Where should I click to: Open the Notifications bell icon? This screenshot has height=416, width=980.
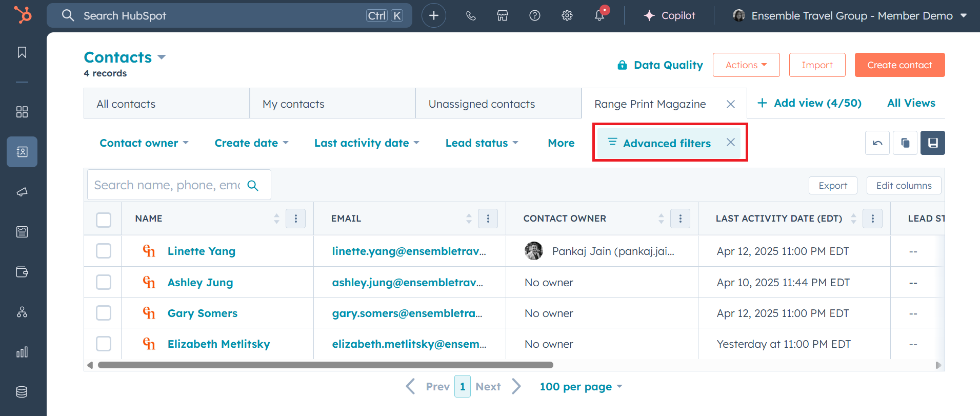[599, 15]
